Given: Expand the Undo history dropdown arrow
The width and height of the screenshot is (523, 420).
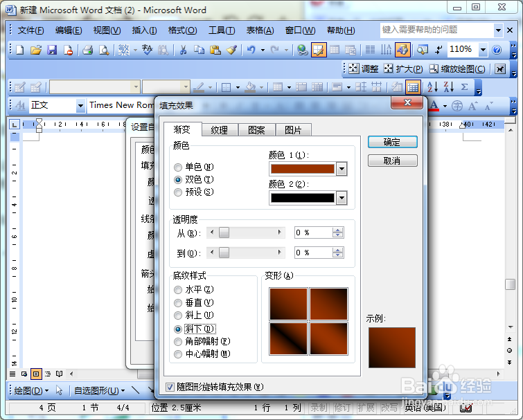Looking at the screenshot, I should [263, 50].
